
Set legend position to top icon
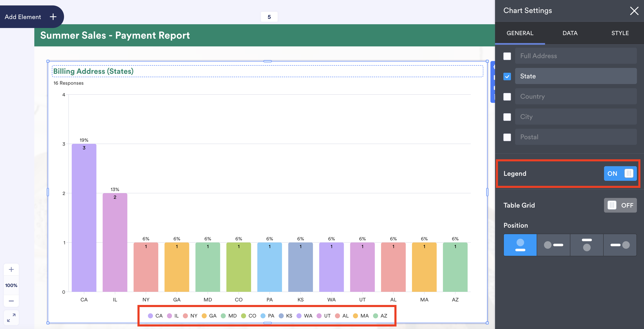pos(586,245)
